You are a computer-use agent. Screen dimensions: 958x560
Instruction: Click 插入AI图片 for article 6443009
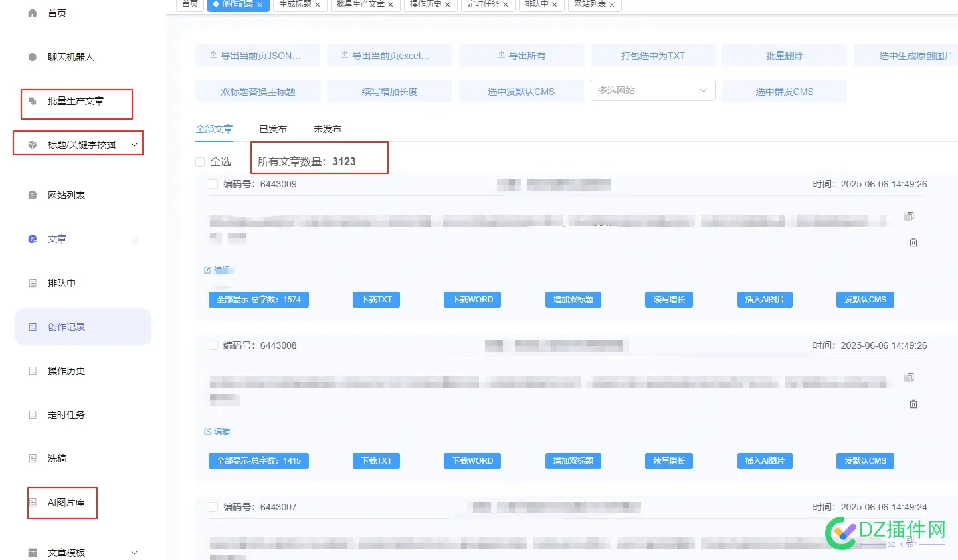765,300
